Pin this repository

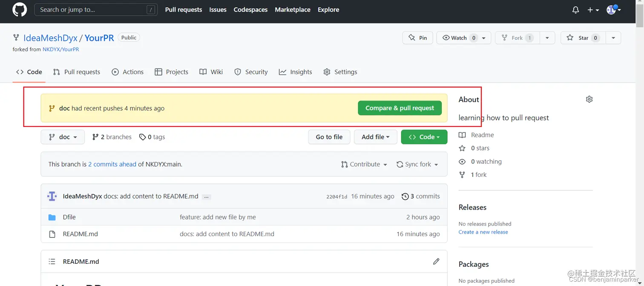click(418, 38)
